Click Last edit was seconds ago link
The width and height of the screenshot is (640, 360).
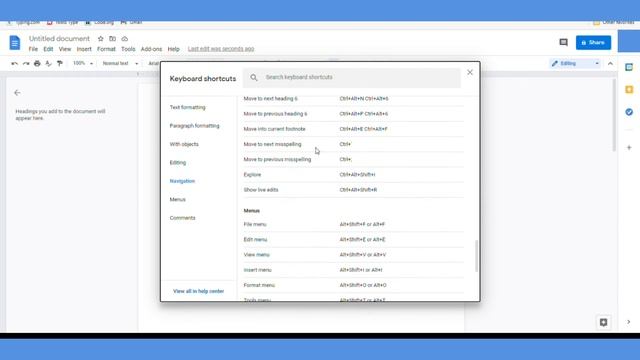coord(221,49)
